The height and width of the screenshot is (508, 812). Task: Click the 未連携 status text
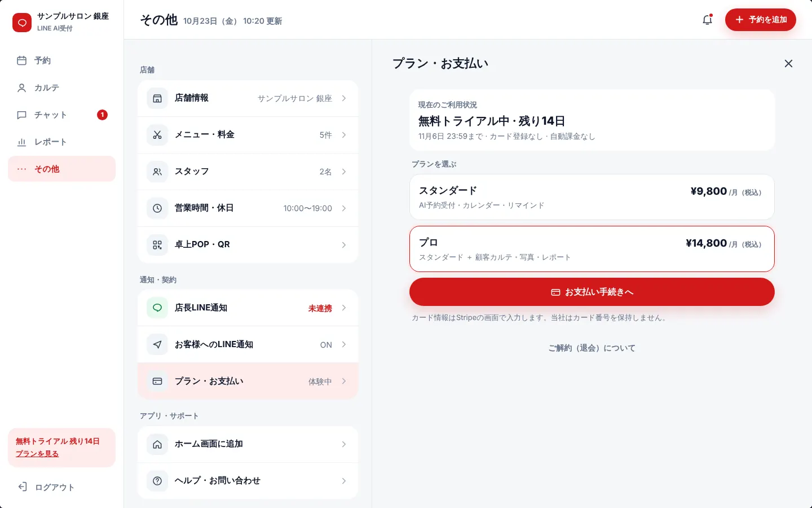coord(320,308)
